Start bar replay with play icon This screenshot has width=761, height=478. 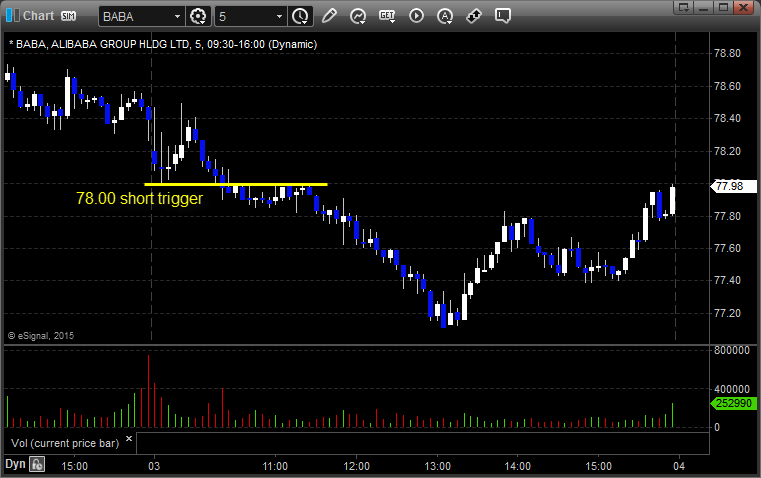tap(416, 16)
